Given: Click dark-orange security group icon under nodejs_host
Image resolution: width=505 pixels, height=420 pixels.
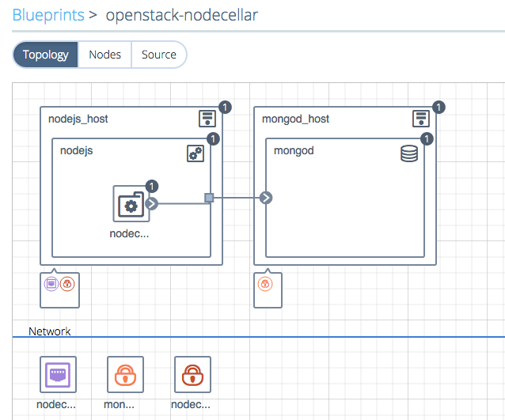Looking at the screenshot, I should (67, 284).
